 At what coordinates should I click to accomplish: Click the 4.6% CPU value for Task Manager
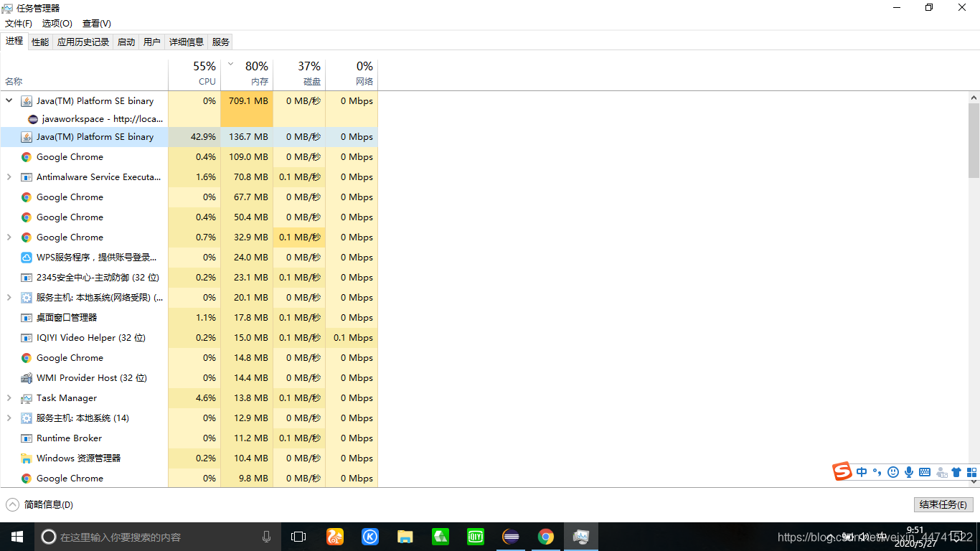click(194, 398)
